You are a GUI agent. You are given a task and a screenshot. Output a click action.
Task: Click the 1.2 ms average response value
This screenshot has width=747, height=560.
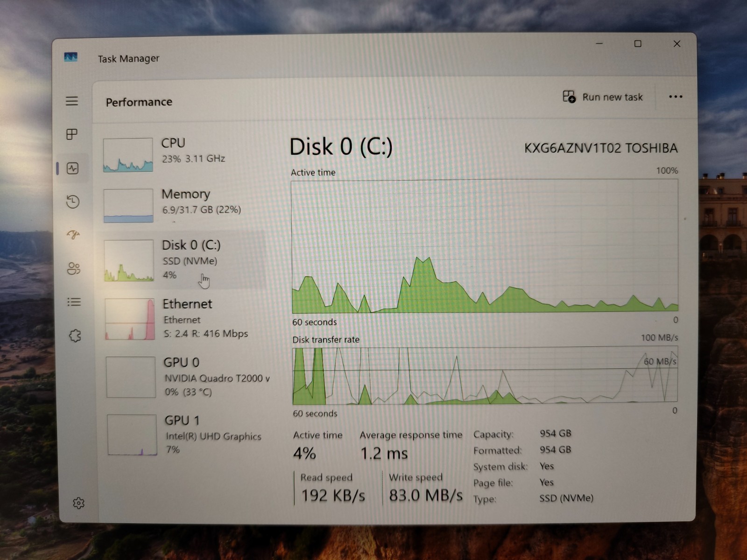coord(384,453)
